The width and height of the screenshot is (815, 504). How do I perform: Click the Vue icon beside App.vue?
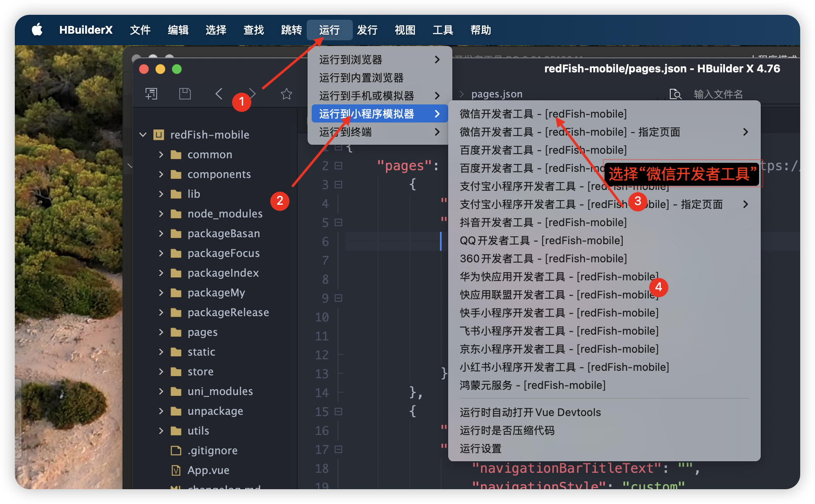pos(176,470)
